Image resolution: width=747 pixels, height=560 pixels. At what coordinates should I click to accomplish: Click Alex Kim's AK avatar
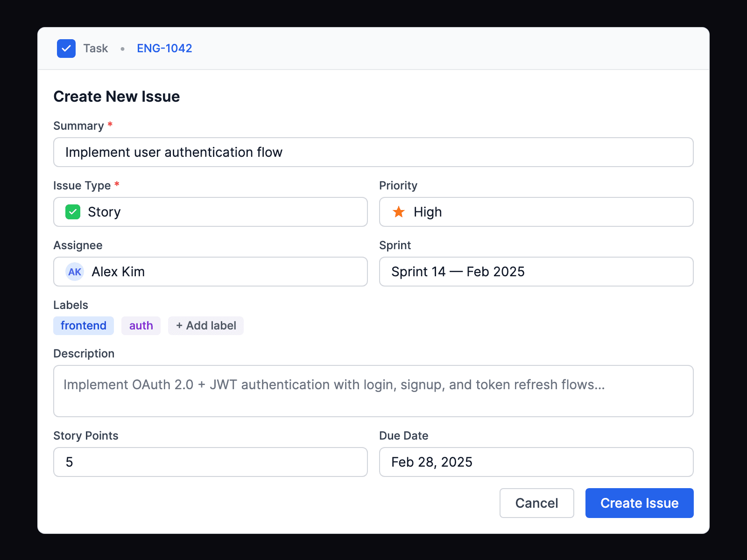(74, 272)
